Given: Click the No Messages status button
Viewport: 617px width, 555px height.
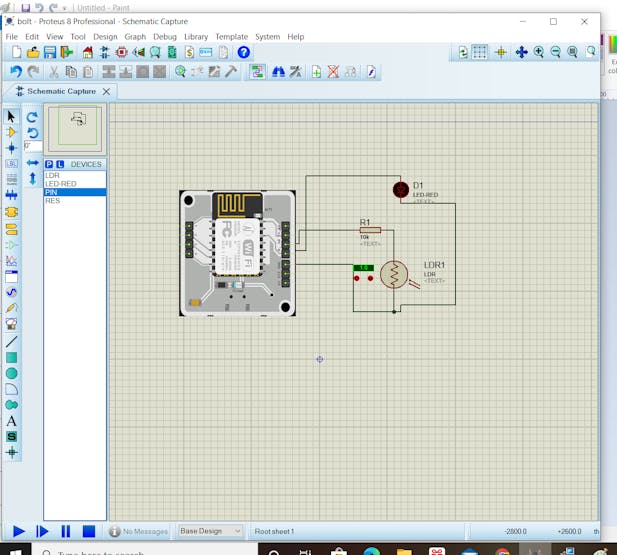Looking at the screenshot, I should coord(139,531).
